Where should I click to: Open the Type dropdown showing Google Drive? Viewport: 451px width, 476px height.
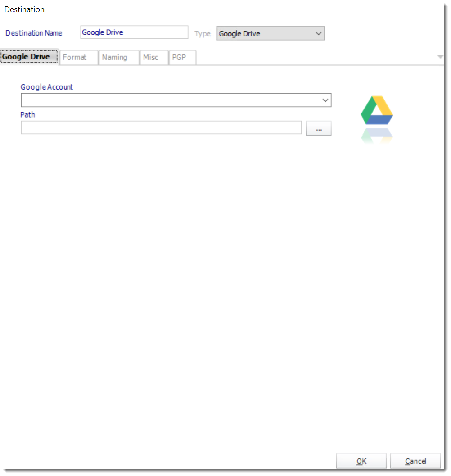pos(271,33)
